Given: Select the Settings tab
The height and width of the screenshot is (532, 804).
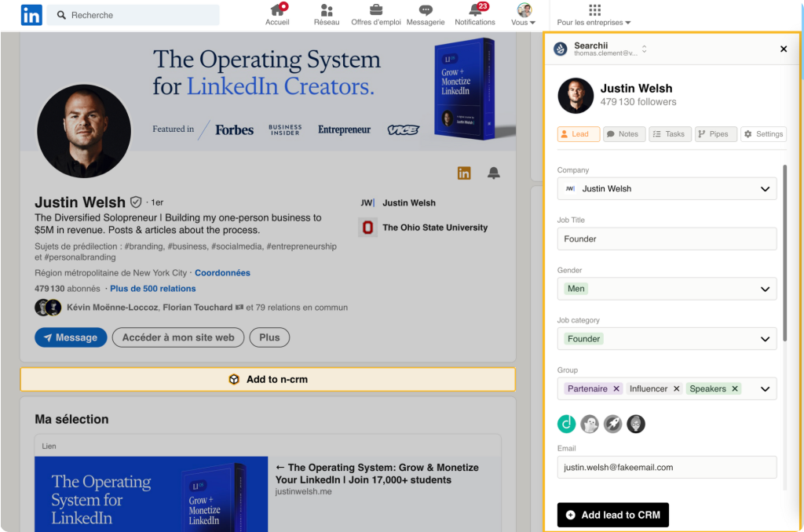Looking at the screenshot, I should [x=763, y=133].
